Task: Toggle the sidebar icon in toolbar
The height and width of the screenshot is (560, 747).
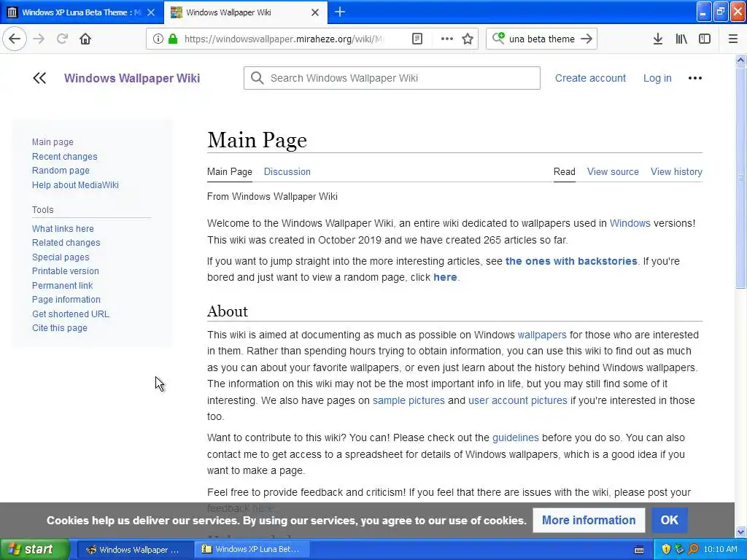Action: point(705,39)
